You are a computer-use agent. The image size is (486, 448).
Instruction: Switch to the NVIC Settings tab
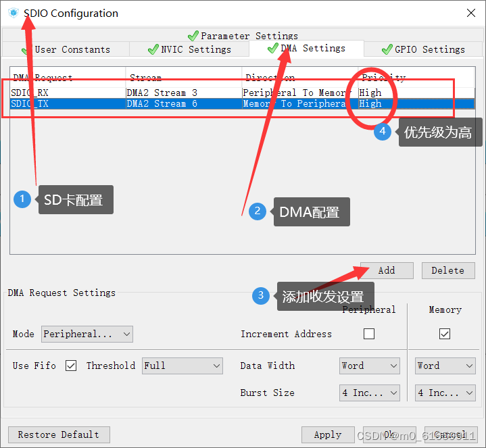click(189, 49)
